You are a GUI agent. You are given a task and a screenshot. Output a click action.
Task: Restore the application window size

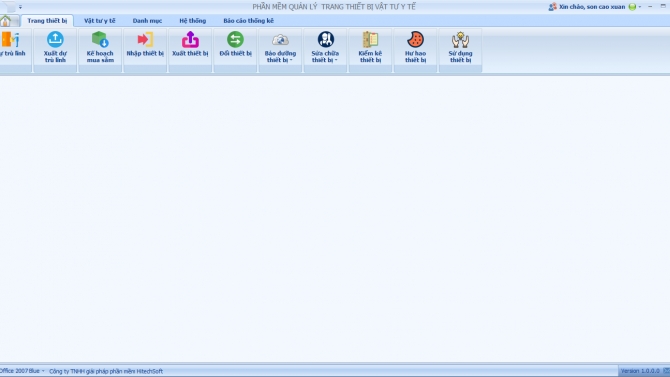663,6
